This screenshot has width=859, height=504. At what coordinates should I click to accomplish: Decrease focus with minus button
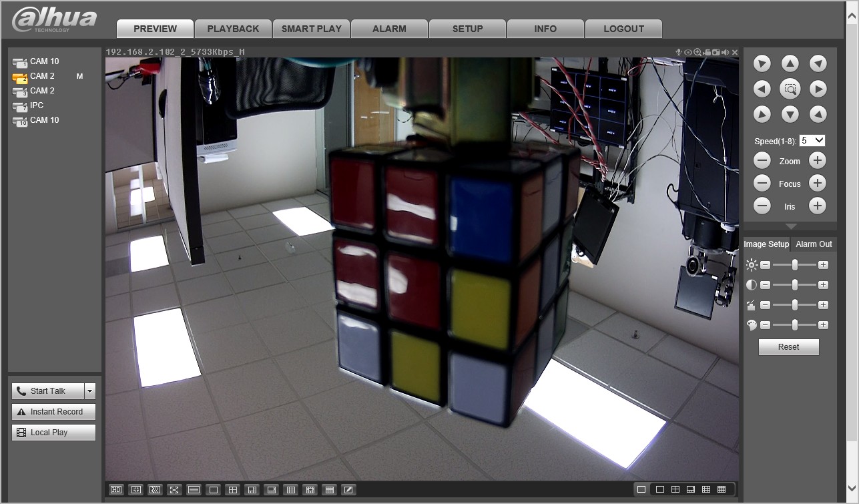762,183
